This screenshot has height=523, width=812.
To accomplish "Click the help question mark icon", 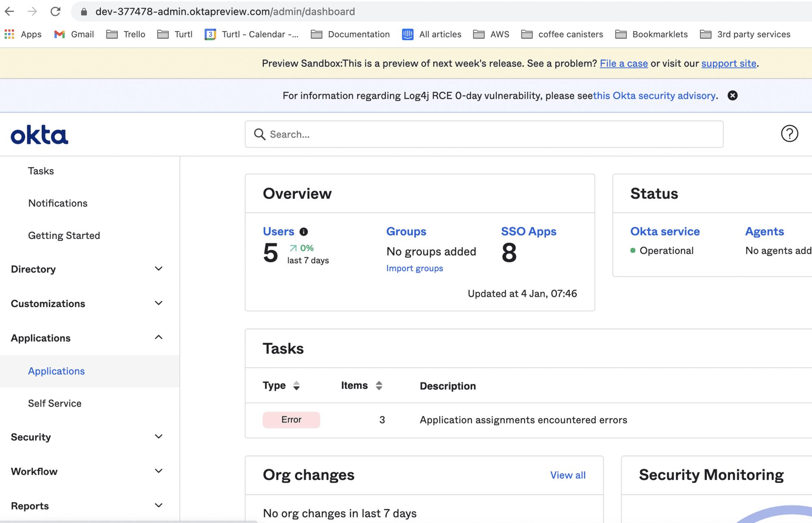I will click(x=789, y=133).
